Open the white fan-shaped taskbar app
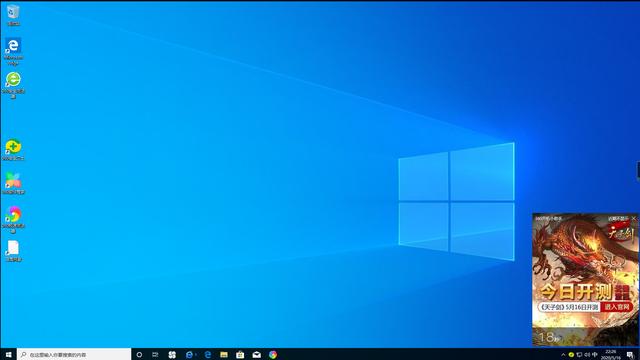This screenshot has height=360, width=640. click(172, 355)
